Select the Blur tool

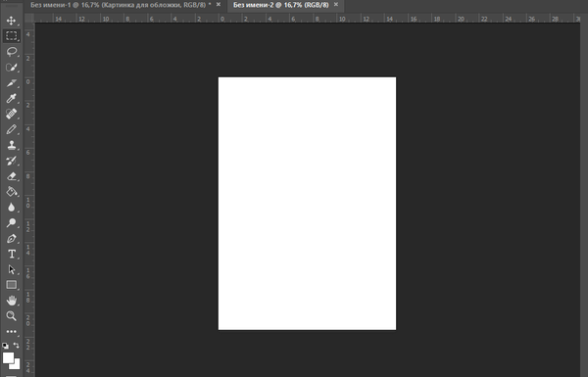(11, 208)
